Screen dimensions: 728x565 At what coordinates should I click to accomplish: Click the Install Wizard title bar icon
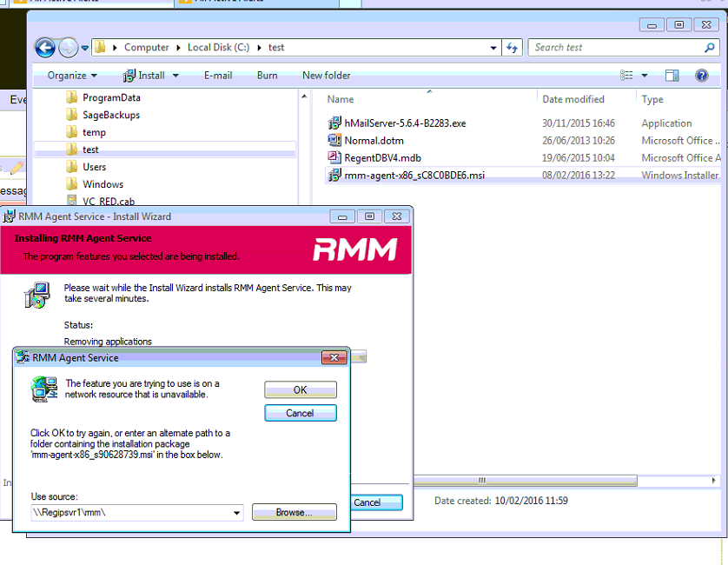10,216
